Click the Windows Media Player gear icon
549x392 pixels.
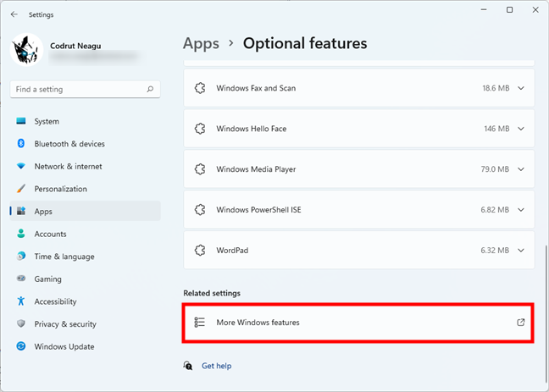tap(200, 169)
